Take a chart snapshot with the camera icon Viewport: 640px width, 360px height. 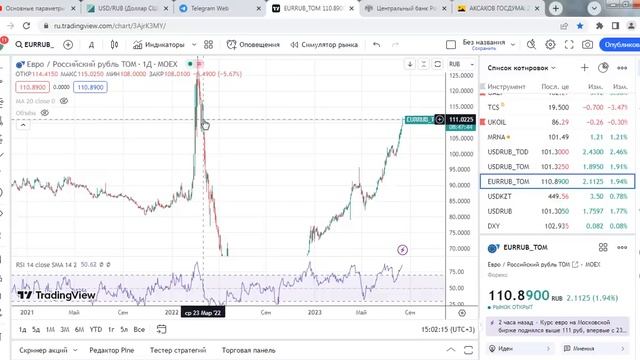[587, 44]
